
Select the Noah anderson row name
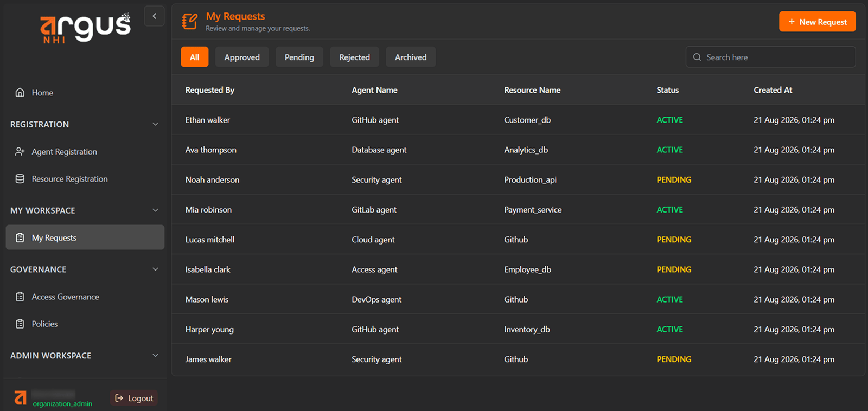coord(212,179)
